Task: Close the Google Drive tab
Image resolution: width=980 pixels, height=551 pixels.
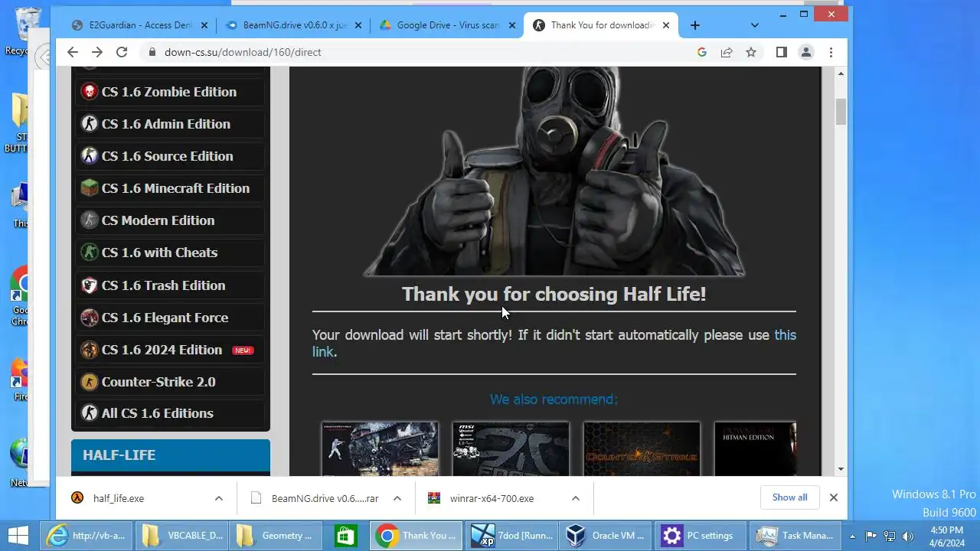Action: (x=512, y=25)
